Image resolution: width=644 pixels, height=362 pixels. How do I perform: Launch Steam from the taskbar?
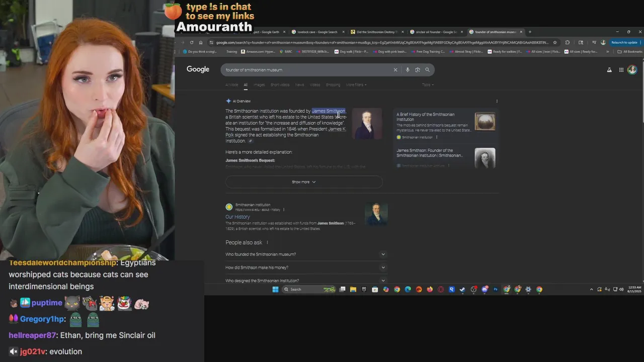pyautogui.click(x=462, y=289)
